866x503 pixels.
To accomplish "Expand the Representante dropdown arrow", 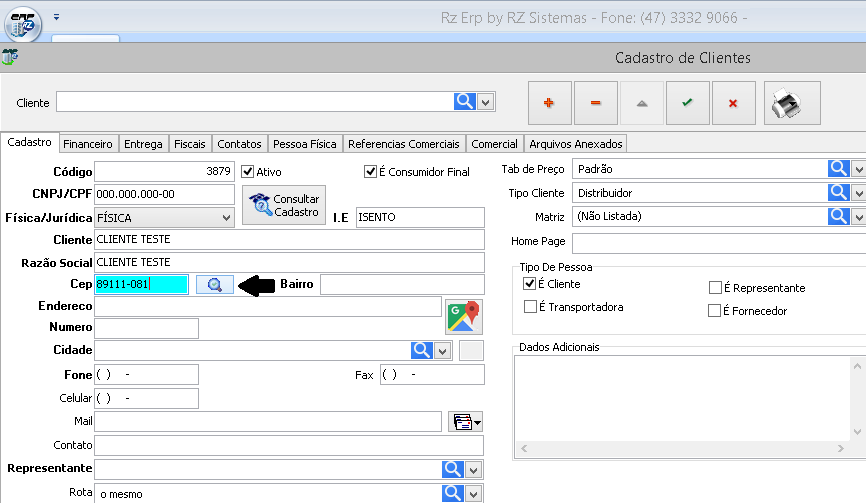I will pyautogui.click(x=474, y=468).
